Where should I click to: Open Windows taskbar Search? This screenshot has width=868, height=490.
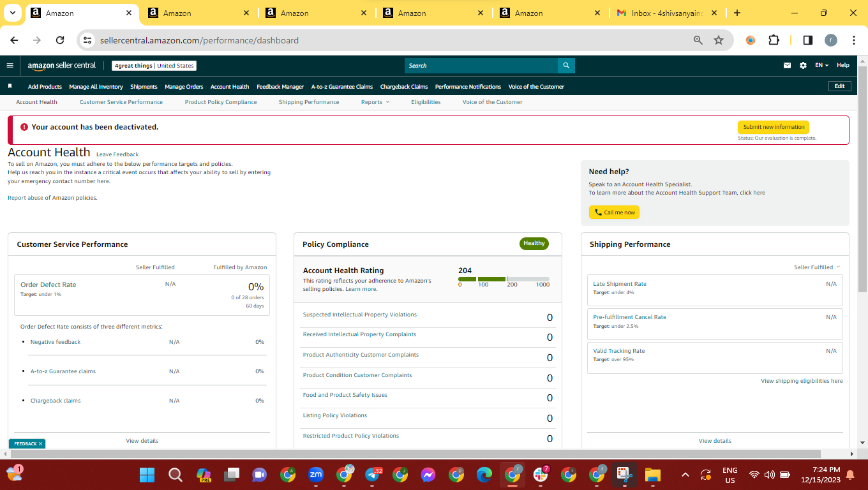(x=176, y=475)
